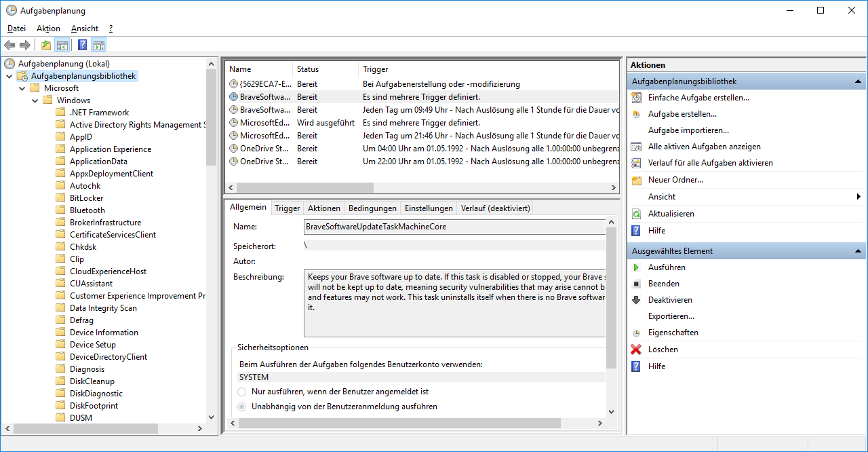
Task: Click the BitLocker folder icon
Action: pos(60,198)
